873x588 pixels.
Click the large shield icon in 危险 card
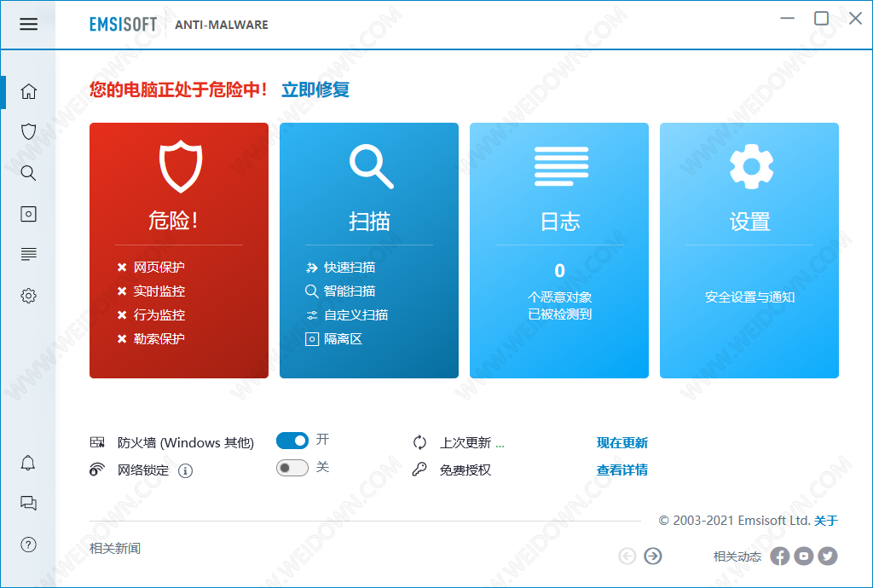coord(181,166)
